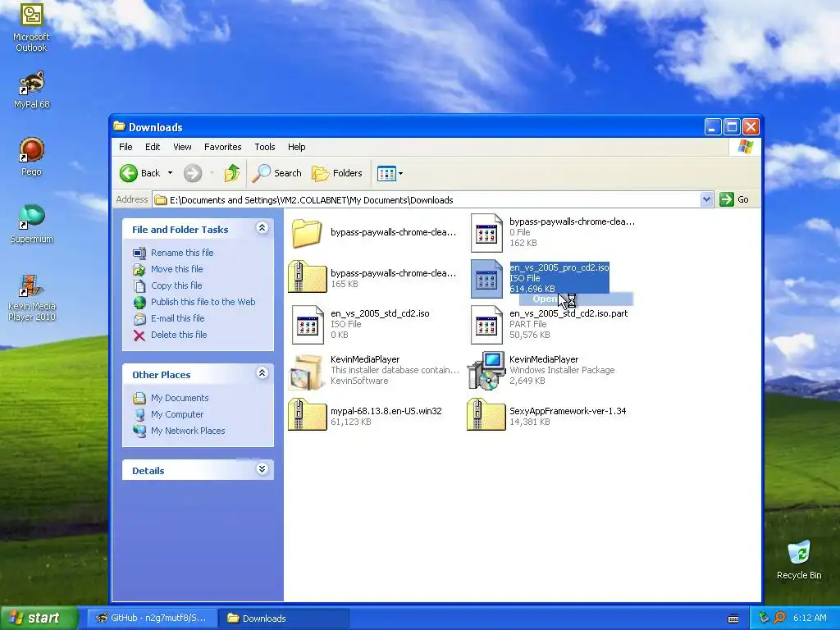Open the Pego desktop icon
The width and height of the screenshot is (840, 630).
pos(31,157)
